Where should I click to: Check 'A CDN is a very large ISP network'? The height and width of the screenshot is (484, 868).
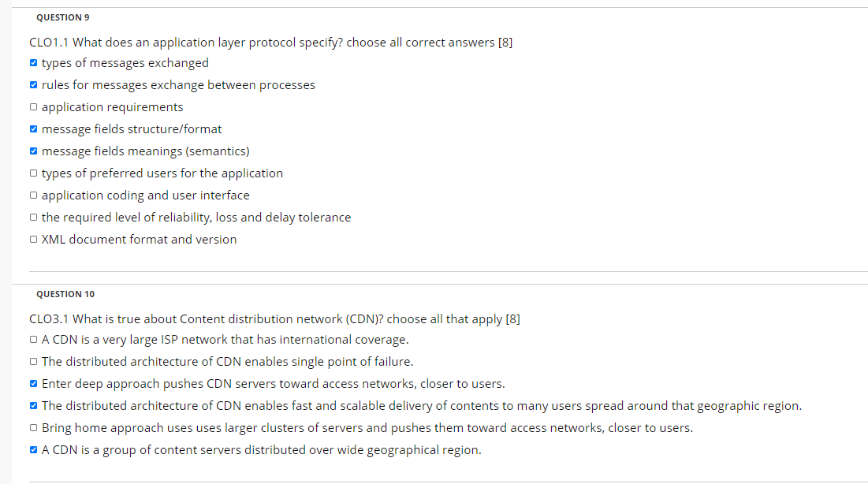coord(33,339)
